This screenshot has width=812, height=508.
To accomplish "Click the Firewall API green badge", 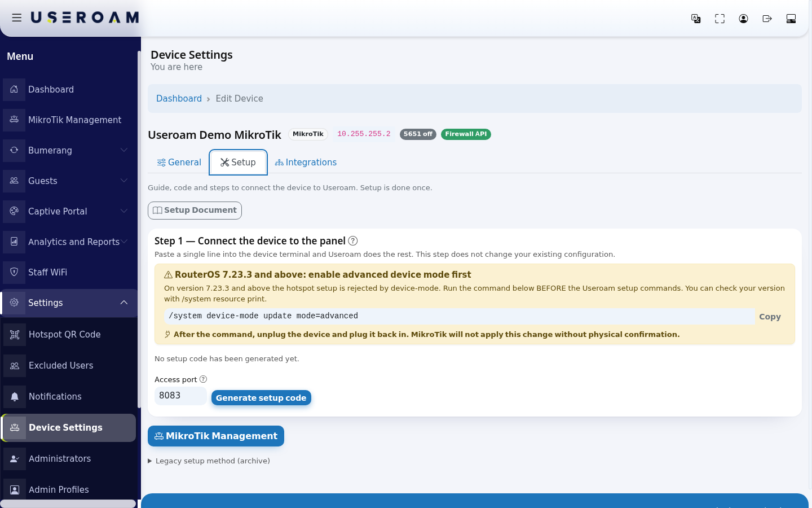I will click(466, 134).
